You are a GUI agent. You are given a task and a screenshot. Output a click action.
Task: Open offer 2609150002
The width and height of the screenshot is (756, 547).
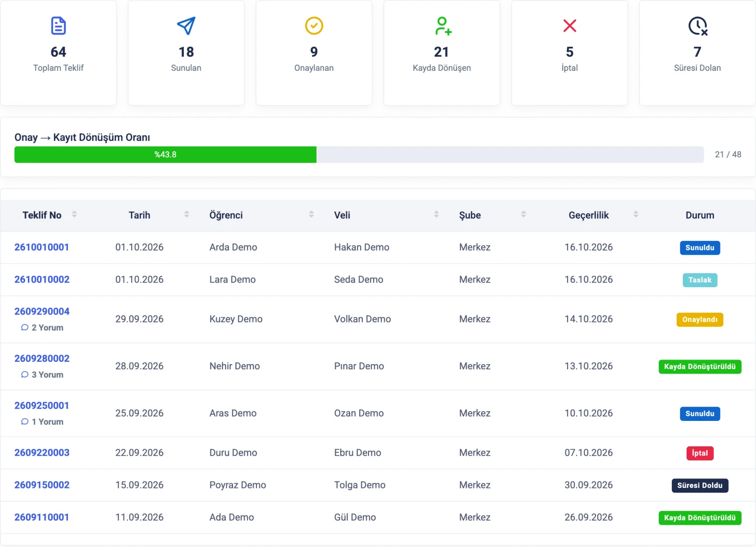(x=42, y=485)
